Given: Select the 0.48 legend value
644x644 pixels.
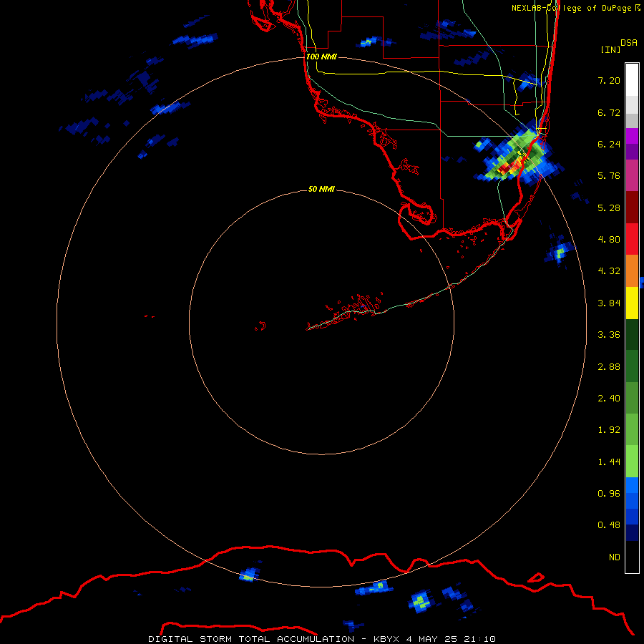Looking at the screenshot, I should pyautogui.click(x=609, y=525).
